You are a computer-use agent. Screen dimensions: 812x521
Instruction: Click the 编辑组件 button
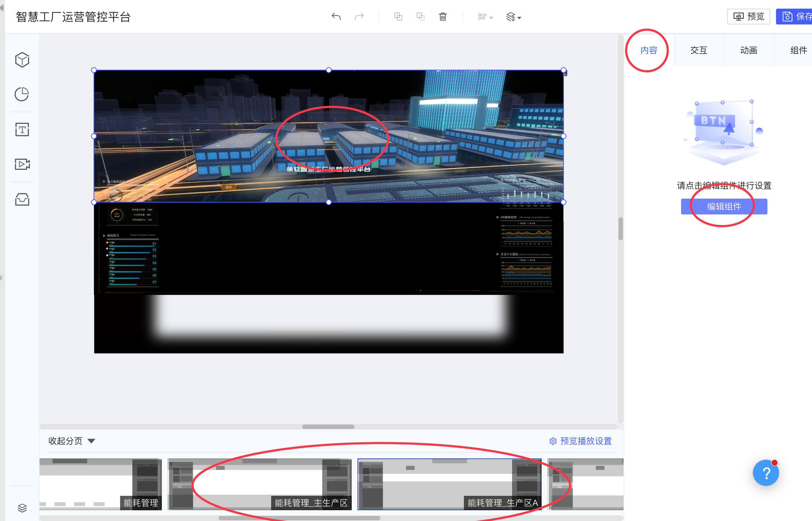[724, 207]
